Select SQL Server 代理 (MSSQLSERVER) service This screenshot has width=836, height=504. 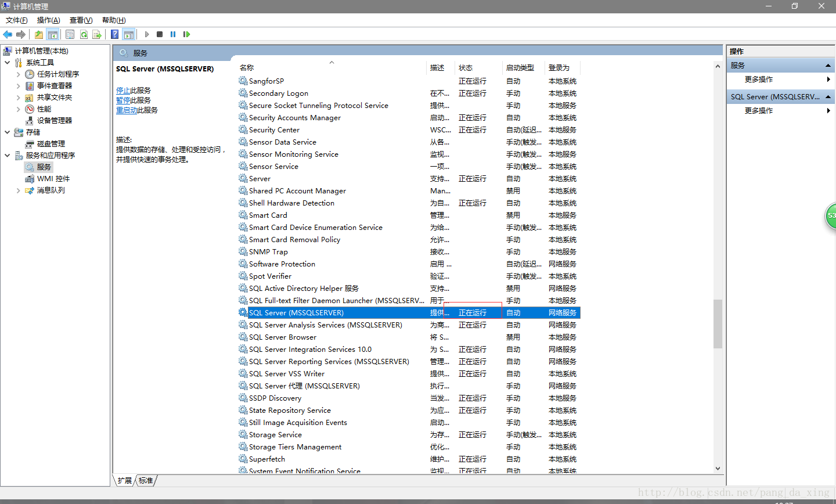click(409, 386)
